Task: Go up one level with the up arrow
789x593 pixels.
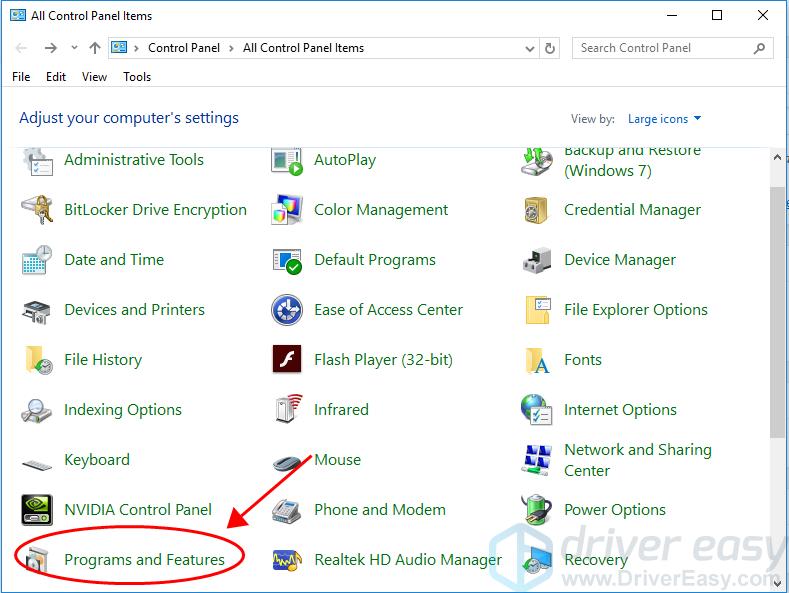Action: click(x=95, y=48)
